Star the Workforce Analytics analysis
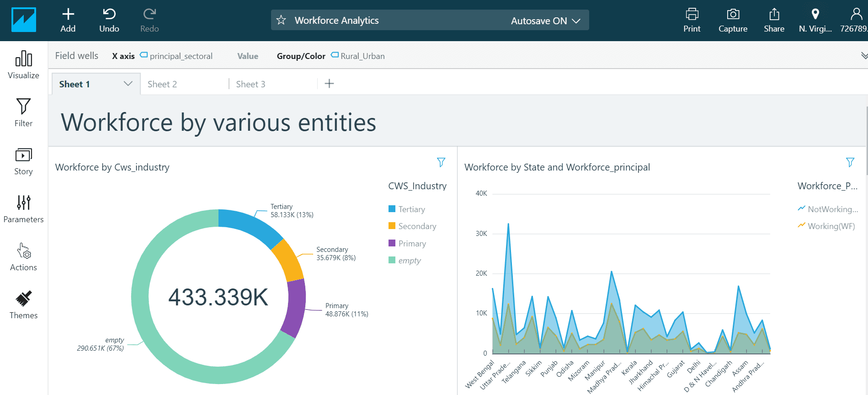Image resolution: width=868 pixels, height=395 pixels. click(x=281, y=20)
